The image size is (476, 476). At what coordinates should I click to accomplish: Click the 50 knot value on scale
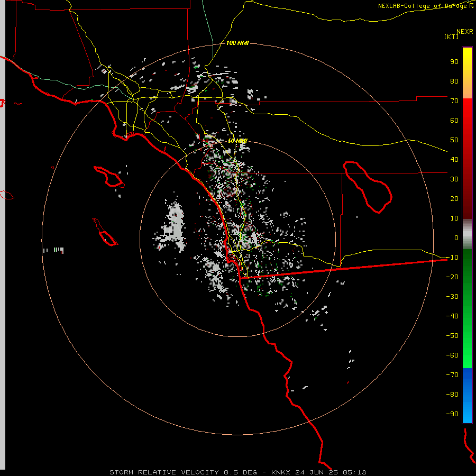click(454, 140)
